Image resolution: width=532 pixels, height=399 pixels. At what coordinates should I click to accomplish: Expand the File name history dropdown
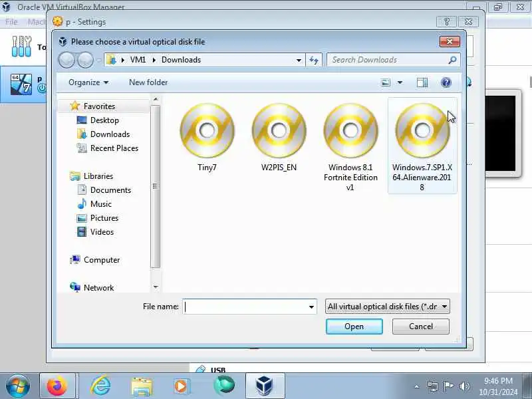click(311, 307)
